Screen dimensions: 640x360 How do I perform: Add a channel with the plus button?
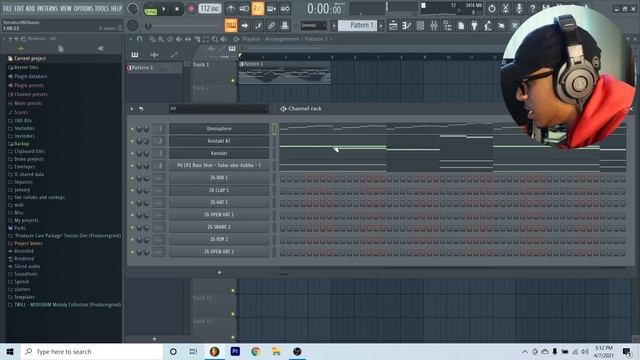pos(219,272)
